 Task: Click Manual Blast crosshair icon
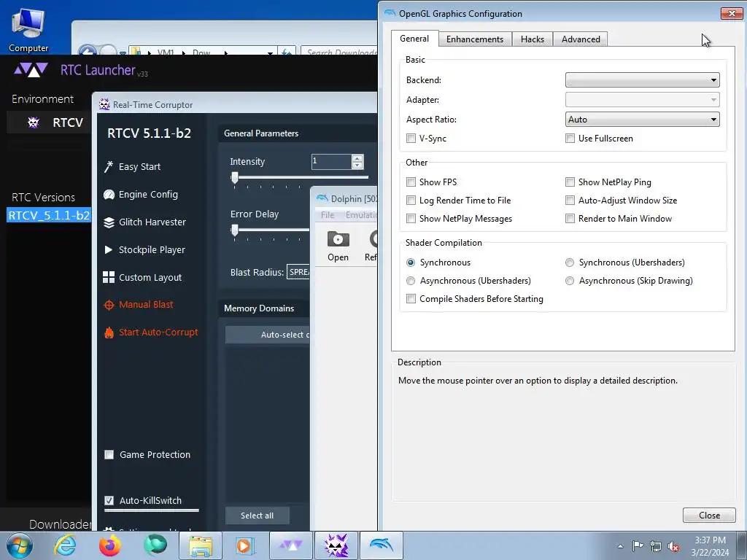point(109,305)
